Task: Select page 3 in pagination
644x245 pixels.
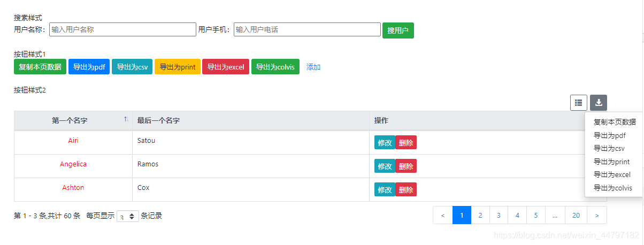Action: (x=499, y=215)
